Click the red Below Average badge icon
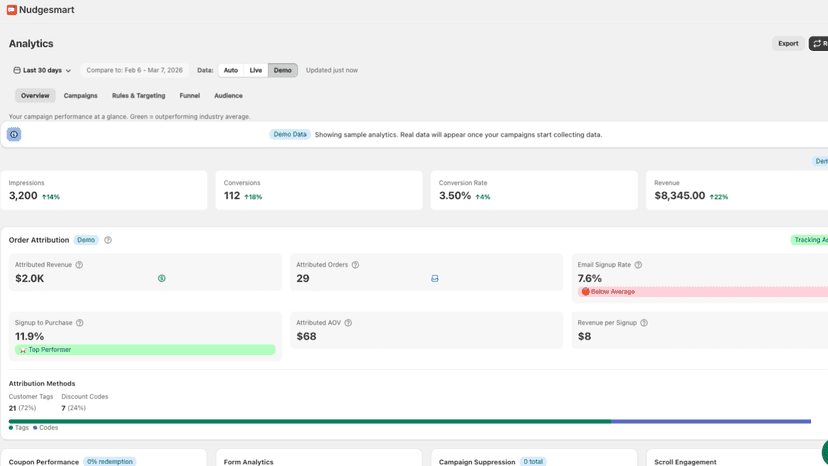 586,292
